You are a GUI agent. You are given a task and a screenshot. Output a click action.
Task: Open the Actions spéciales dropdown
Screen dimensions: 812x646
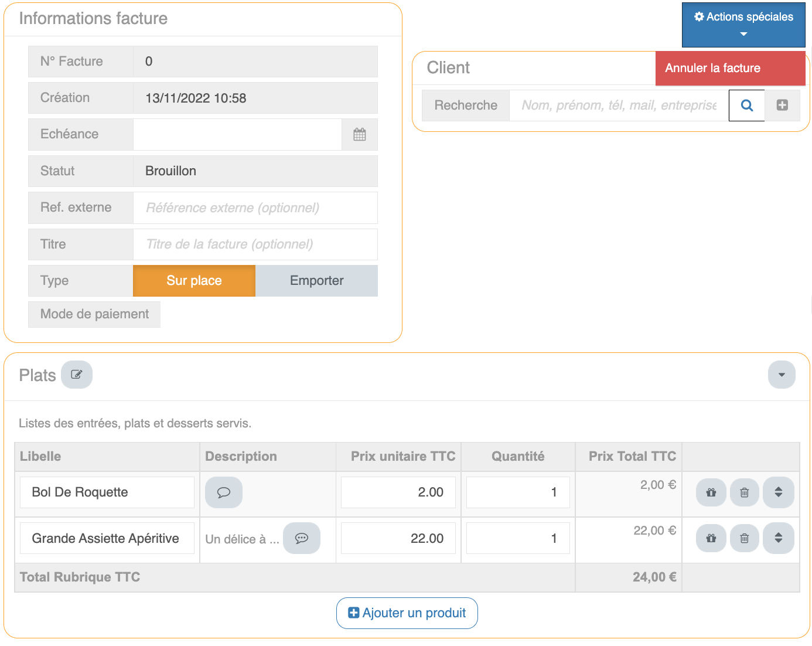(743, 25)
